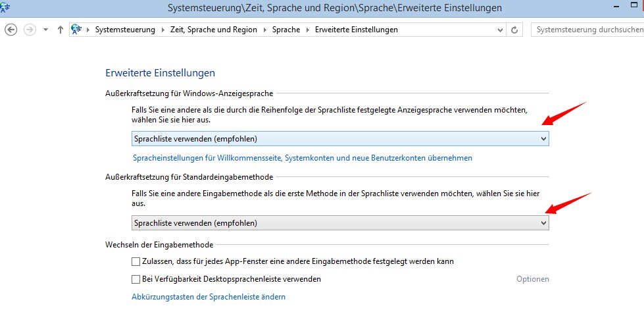Viewport: 644px width, 310px height.
Task: Select the Systemsteuerung breadcrumb
Action: (125, 30)
